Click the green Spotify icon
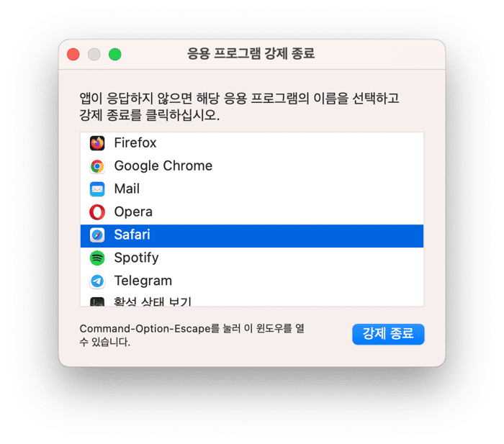Image resolution: width=504 pixels, height=444 pixels. [x=97, y=258]
